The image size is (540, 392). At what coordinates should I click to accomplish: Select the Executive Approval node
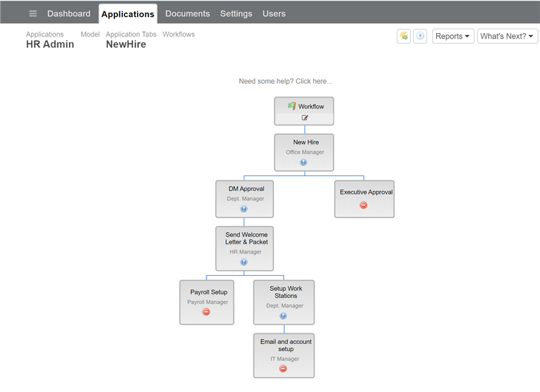click(364, 199)
